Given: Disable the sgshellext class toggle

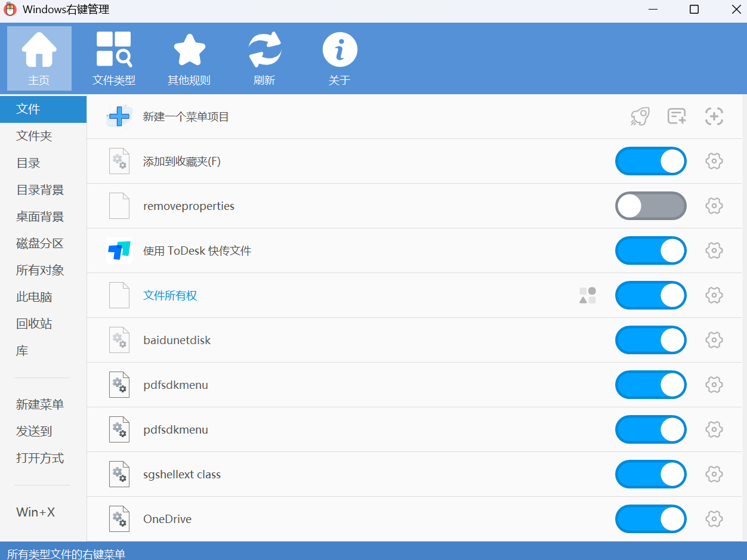Looking at the screenshot, I should point(651,474).
